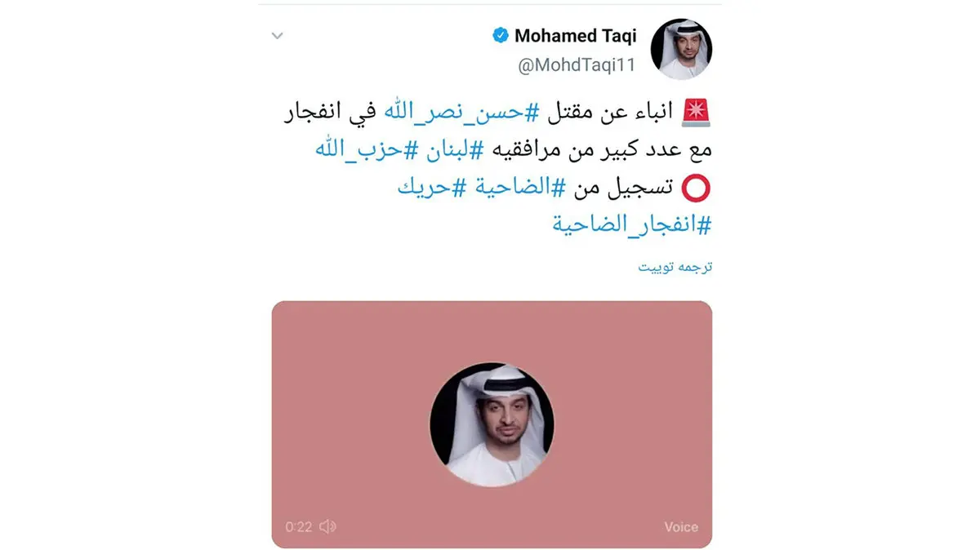980x550 pixels.
Task: Click the red circle recording emoji
Action: [697, 188]
